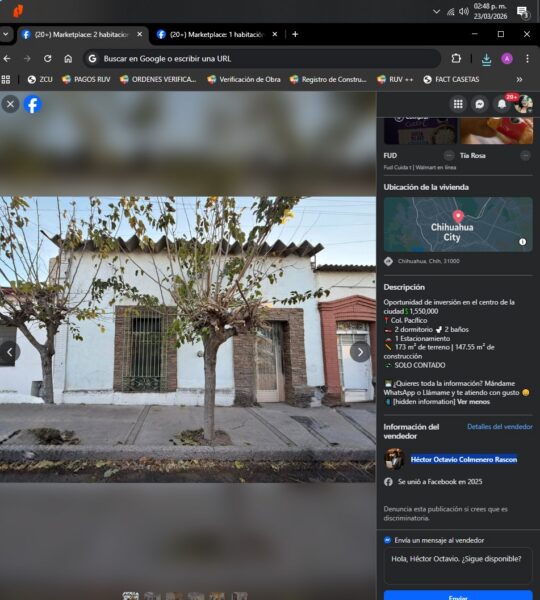Close the Marketplace photo viewer
This screenshot has width=540, height=600.
(x=10, y=104)
